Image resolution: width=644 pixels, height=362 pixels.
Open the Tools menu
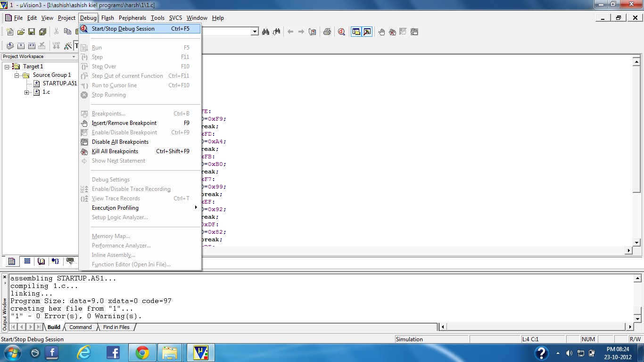tap(157, 18)
